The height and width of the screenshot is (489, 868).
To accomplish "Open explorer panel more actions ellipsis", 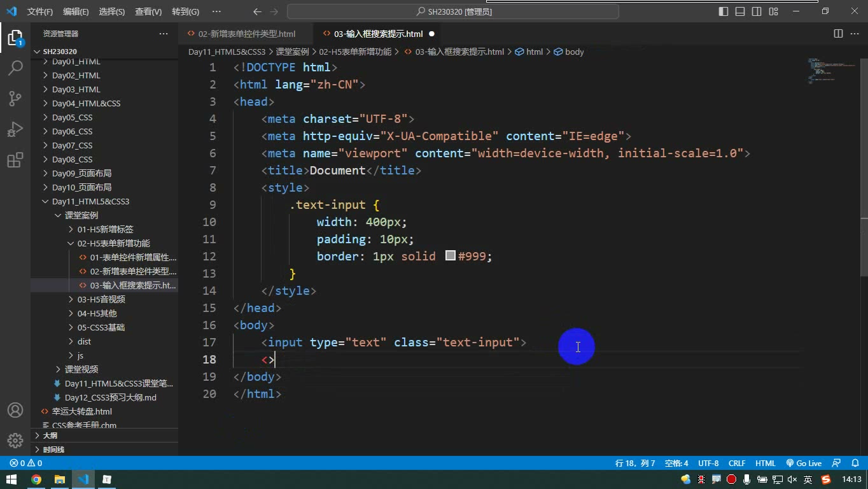I will point(164,34).
